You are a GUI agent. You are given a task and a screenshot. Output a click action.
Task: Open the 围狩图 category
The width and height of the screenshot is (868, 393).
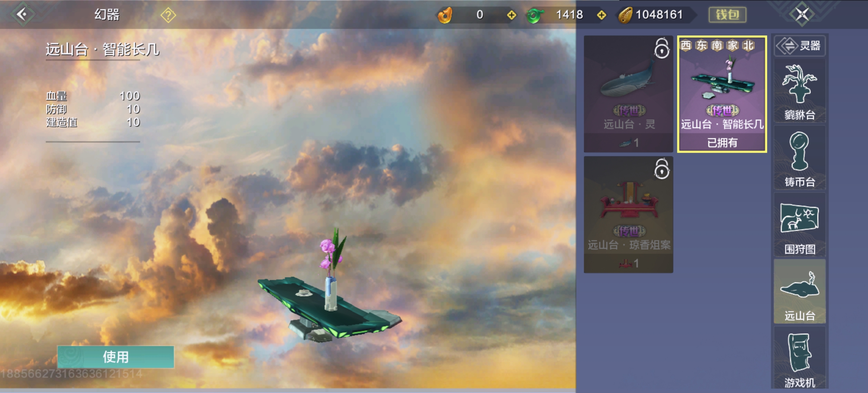799,225
